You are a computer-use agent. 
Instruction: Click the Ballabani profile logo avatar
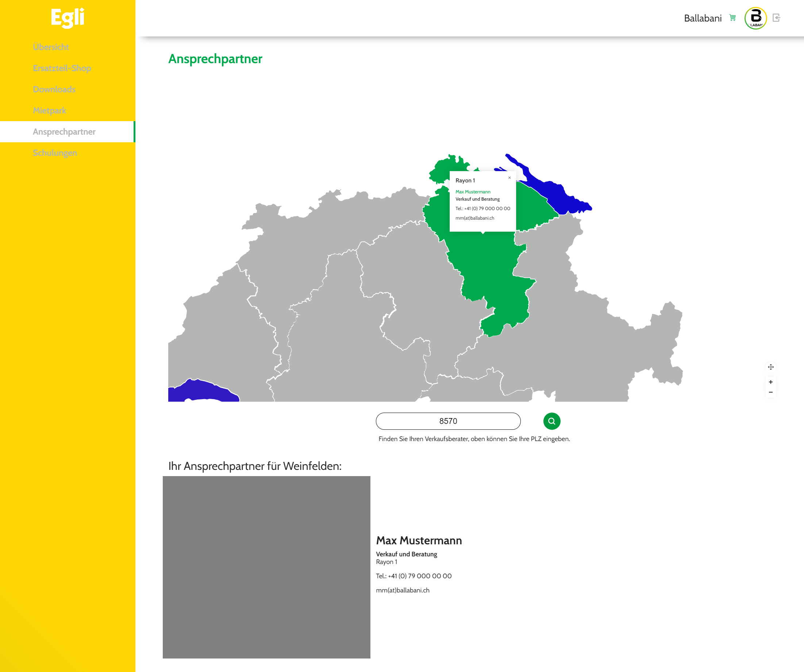point(755,18)
